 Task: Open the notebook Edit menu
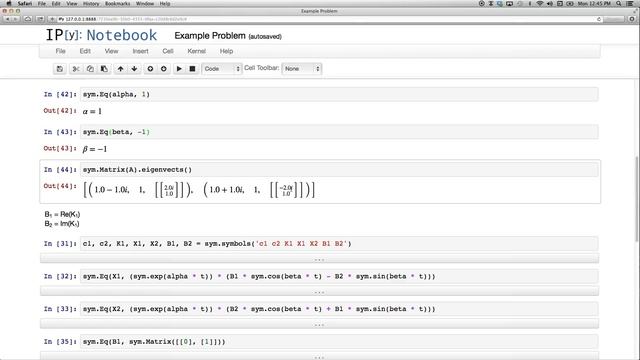(x=85, y=51)
